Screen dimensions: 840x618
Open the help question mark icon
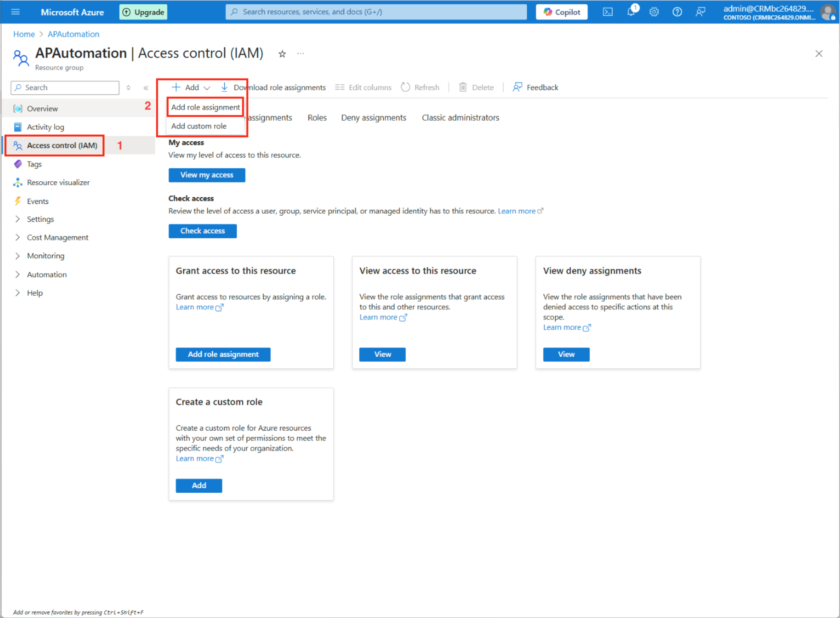click(x=677, y=12)
